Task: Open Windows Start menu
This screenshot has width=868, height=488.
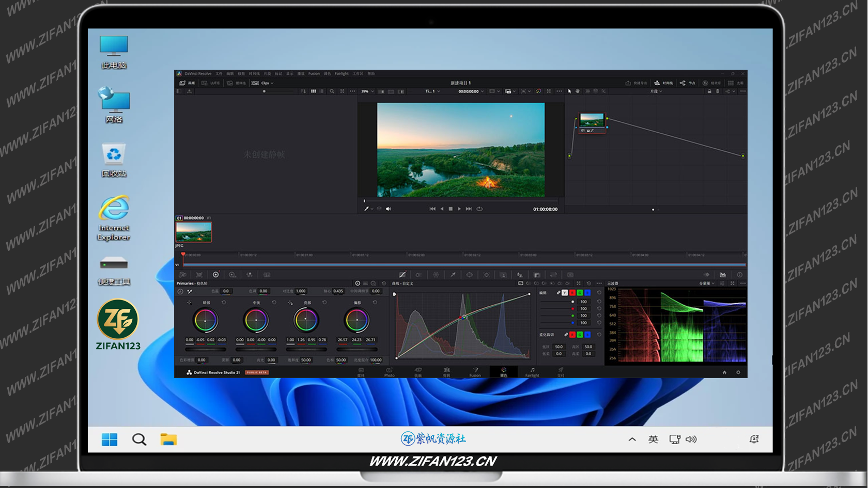Action: point(110,439)
